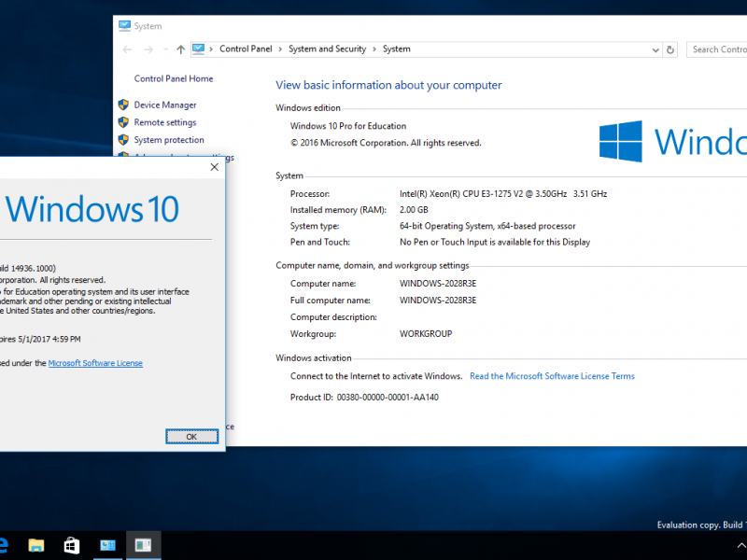Click the Search Control Panel field
The image size is (747, 560).
click(x=716, y=49)
